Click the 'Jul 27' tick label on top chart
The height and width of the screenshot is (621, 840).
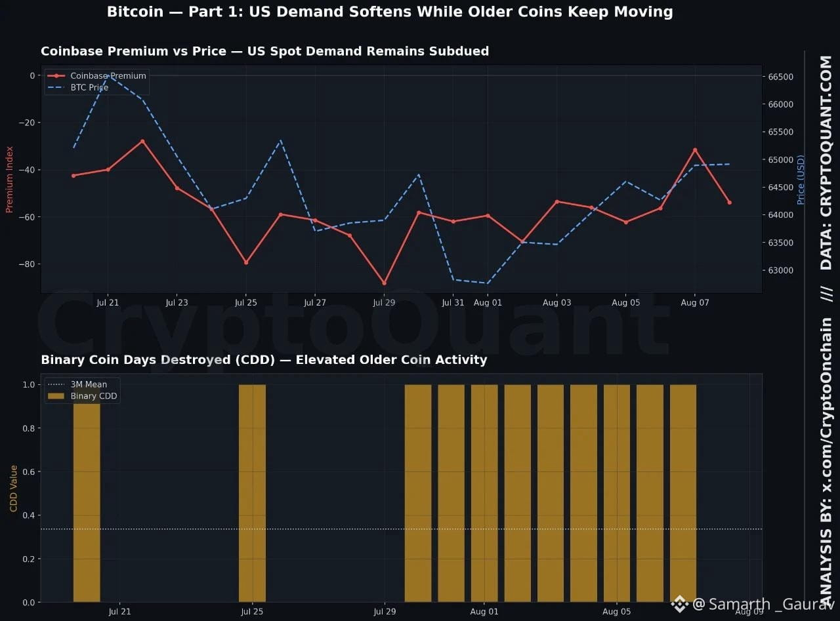tap(315, 302)
